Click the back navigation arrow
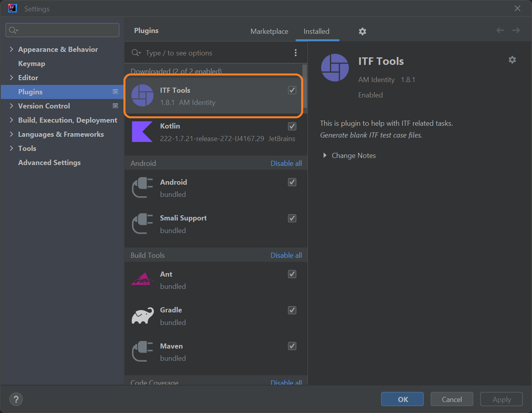 500,30
